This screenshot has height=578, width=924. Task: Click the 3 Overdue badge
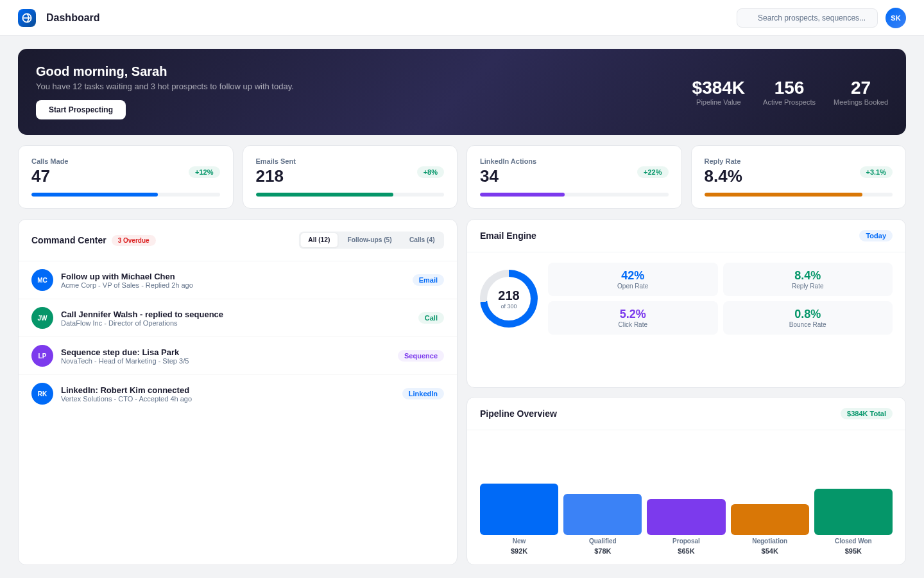pyautogui.click(x=133, y=240)
